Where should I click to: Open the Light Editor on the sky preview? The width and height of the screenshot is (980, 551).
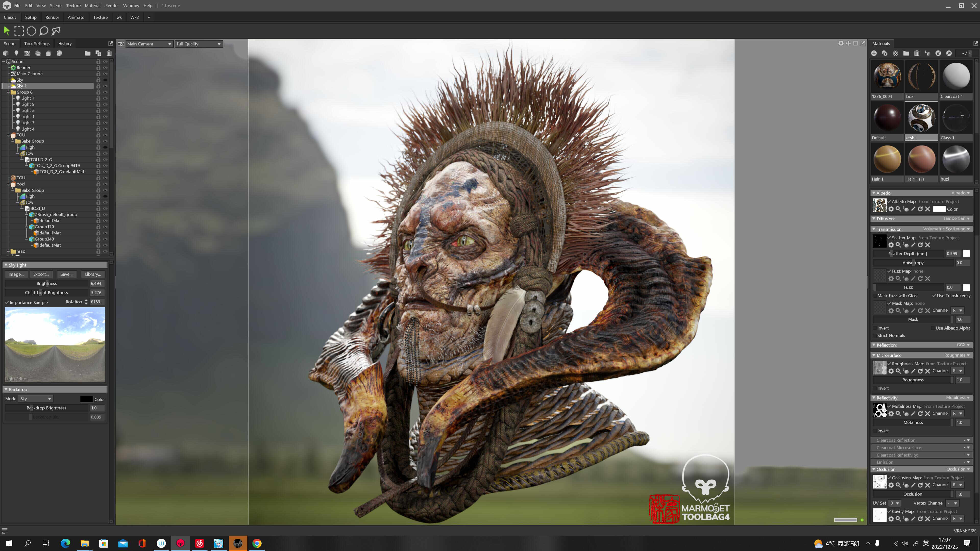tap(16, 379)
